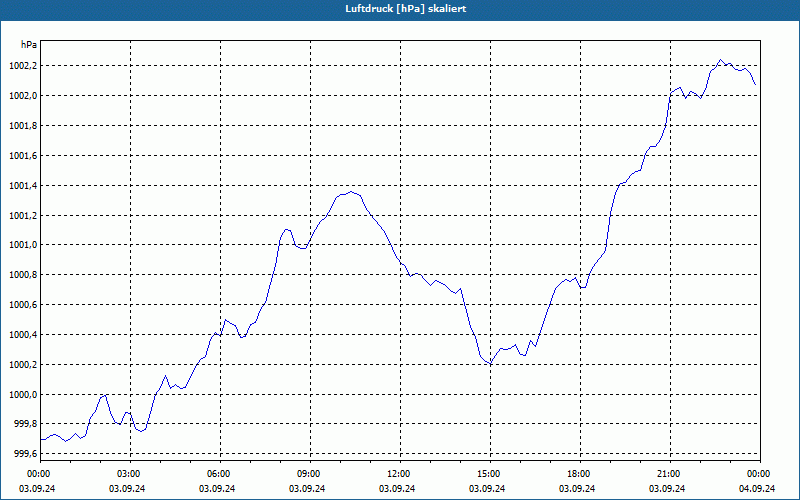
Task: Click the 03.09.24 date under 12:00
Action: [397, 489]
